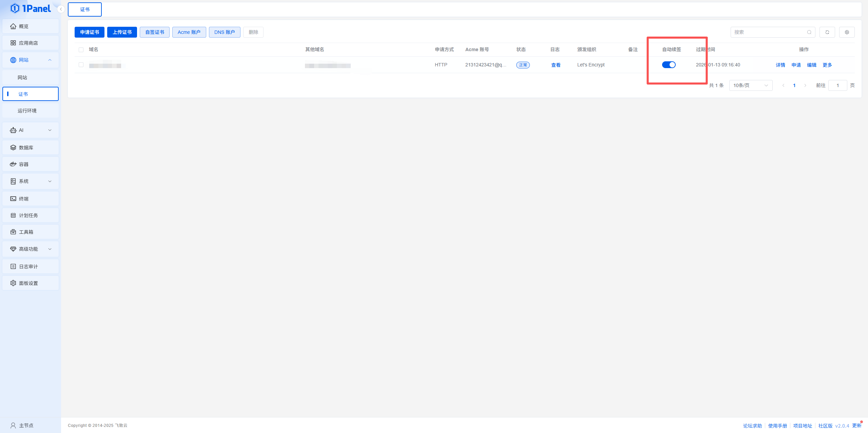The height and width of the screenshot is (433, 868).
Task: Check the select-all checkbox in header
Action: [x=81, y=50]
